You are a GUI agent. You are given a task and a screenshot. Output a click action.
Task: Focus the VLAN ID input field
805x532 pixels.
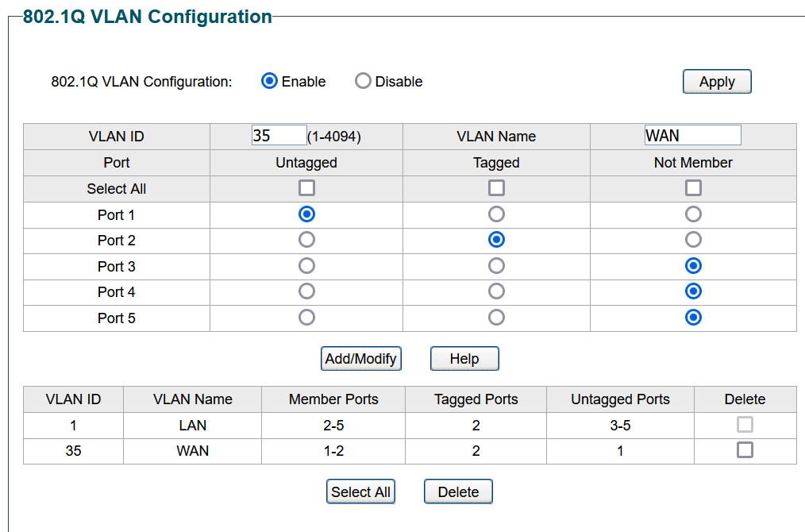279,136
